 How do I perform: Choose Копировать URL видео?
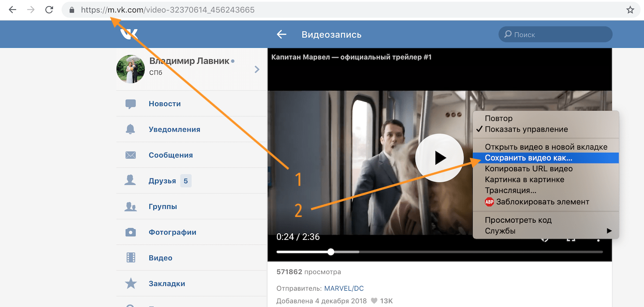[546, 169]
